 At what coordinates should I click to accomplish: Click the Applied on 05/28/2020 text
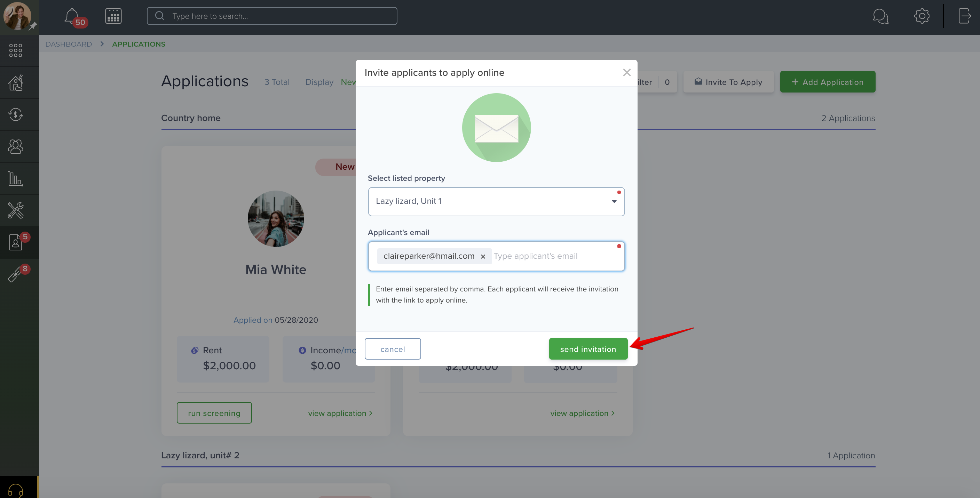pos(276,320)
